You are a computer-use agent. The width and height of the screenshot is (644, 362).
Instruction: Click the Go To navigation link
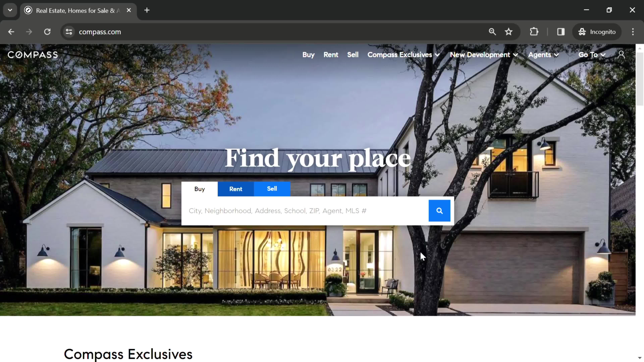coord(592,54)
